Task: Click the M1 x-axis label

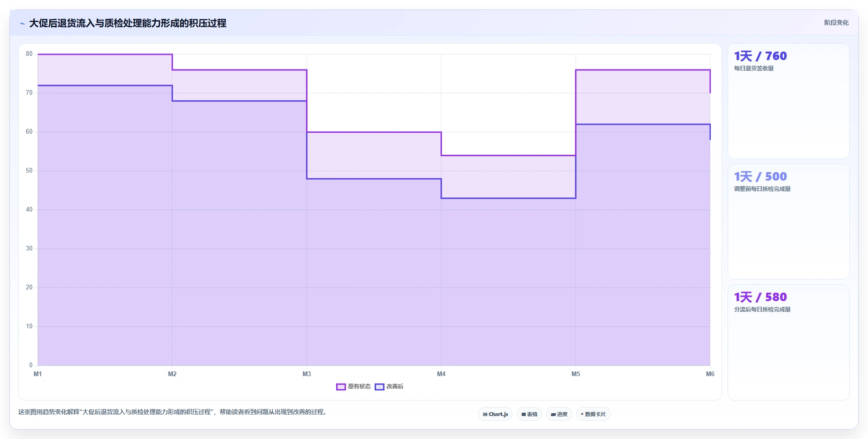Action: point(38,374)
